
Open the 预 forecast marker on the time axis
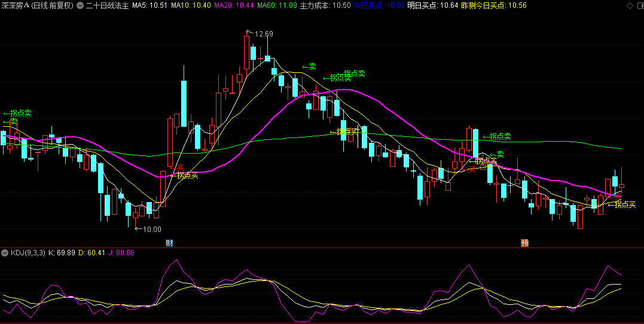[524, 243]
